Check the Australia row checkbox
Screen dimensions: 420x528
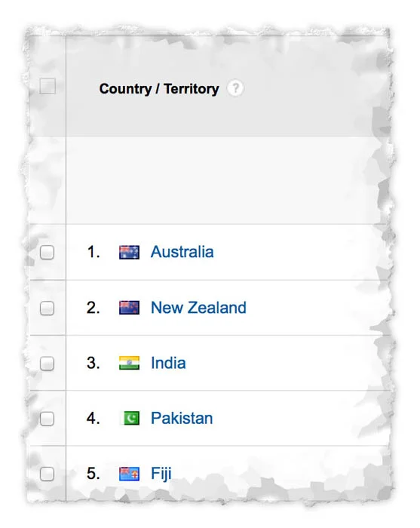click(47, 252)
